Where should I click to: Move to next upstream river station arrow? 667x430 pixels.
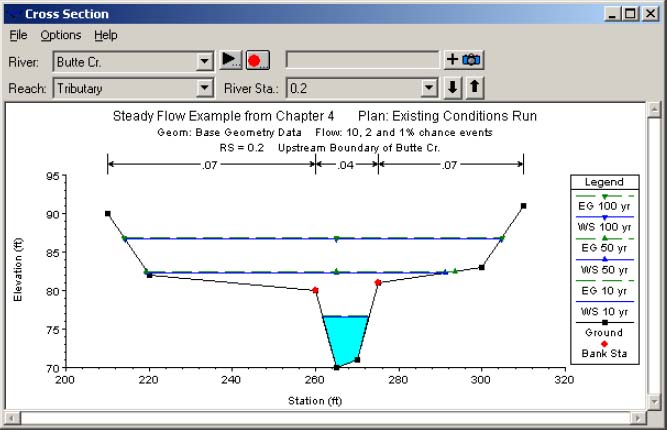tap(474, 87)
